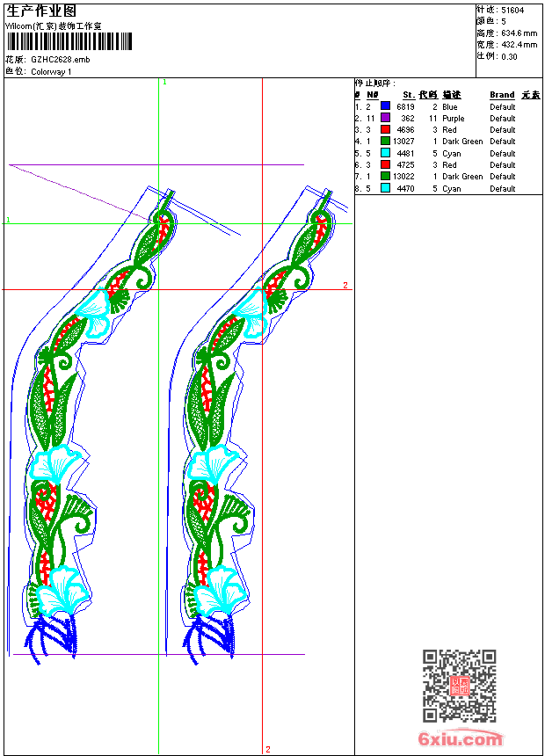The width and height of the screenshot is (545, 756).
Task: Click the Purple description label
Action: (454, 119)
